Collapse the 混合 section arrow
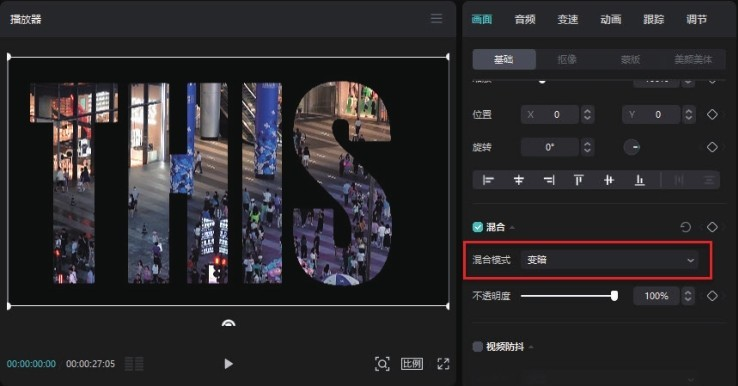Image resolution: width=738 pixels, height=386 pixels. pos(512,228)
